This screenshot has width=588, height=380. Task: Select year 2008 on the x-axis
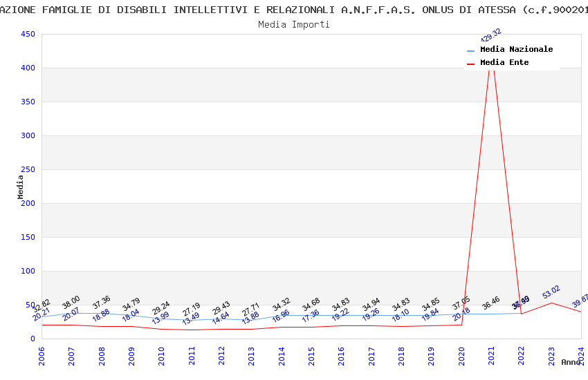[102, 356]
